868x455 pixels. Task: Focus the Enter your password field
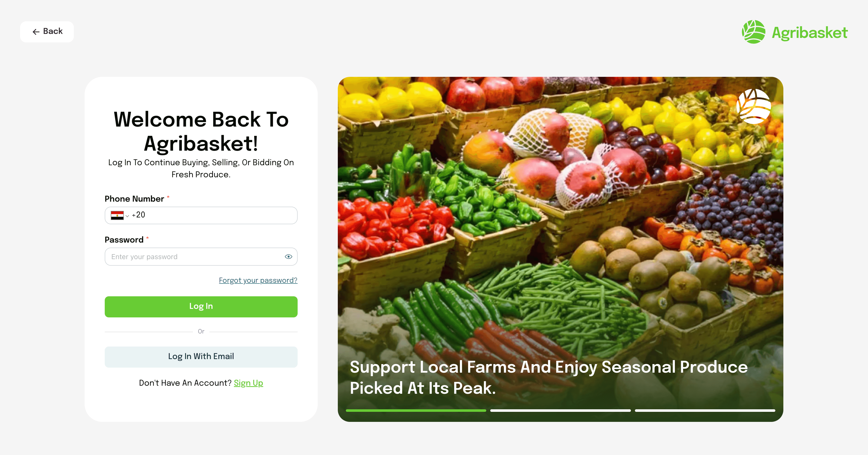tap(201, 257)
